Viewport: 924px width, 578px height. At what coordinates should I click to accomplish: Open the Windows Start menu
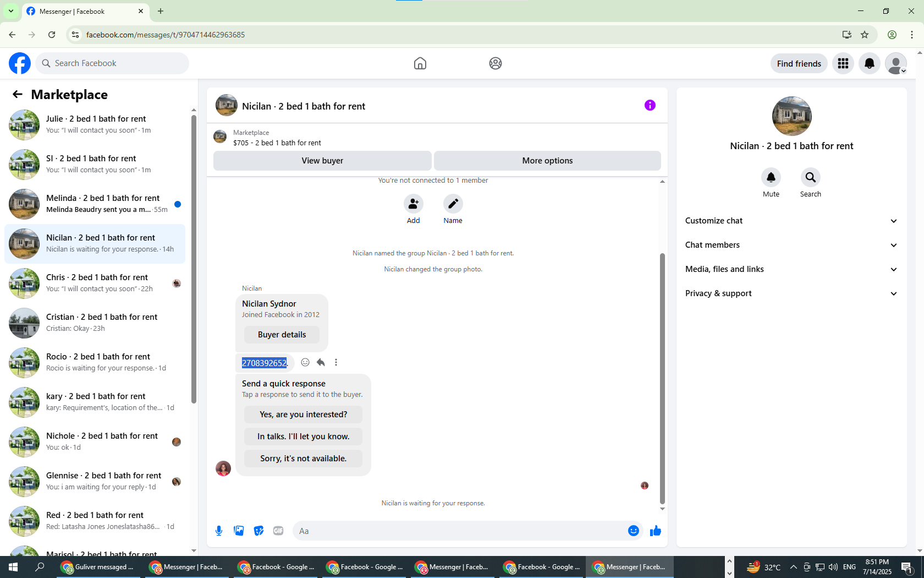(x=13, y=567)
